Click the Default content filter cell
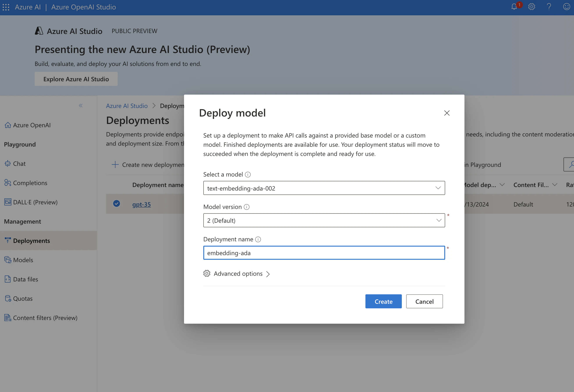The height and width of the screenshot is (392, 574). (523, 204)
